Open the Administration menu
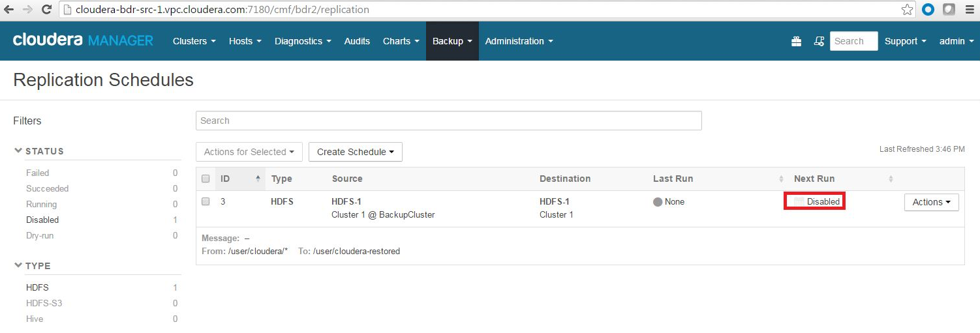 pos(519,41)
